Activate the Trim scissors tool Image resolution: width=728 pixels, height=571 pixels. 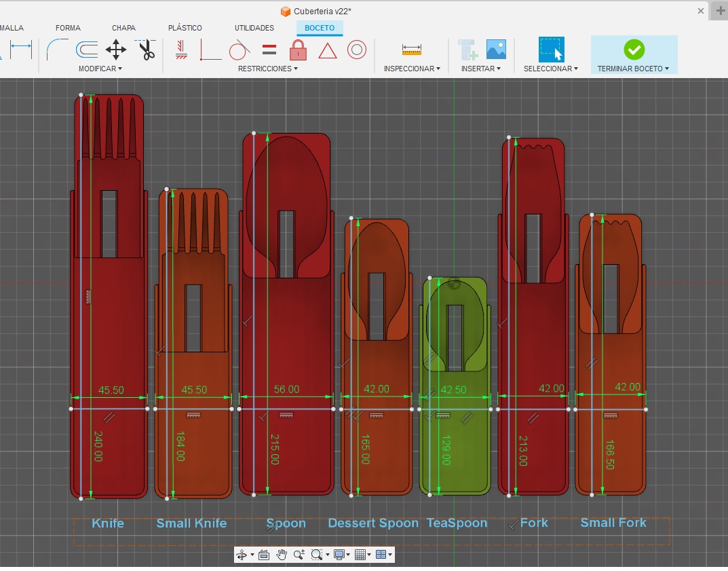[145, 50]
